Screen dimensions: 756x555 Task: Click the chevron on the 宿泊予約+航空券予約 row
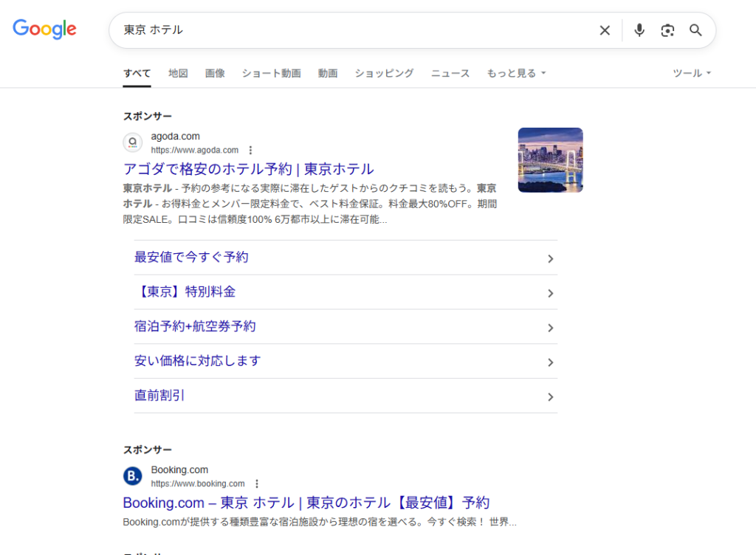click(x=550, y=328)
